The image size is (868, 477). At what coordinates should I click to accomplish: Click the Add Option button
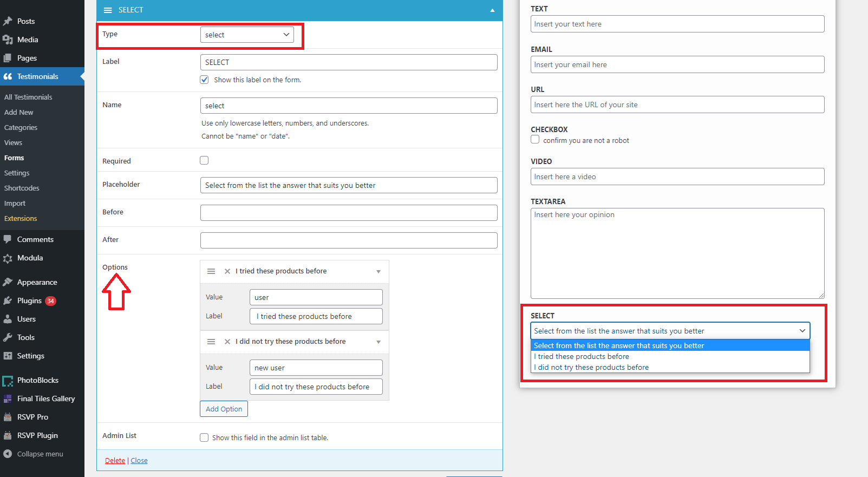[x=224, y=409]
